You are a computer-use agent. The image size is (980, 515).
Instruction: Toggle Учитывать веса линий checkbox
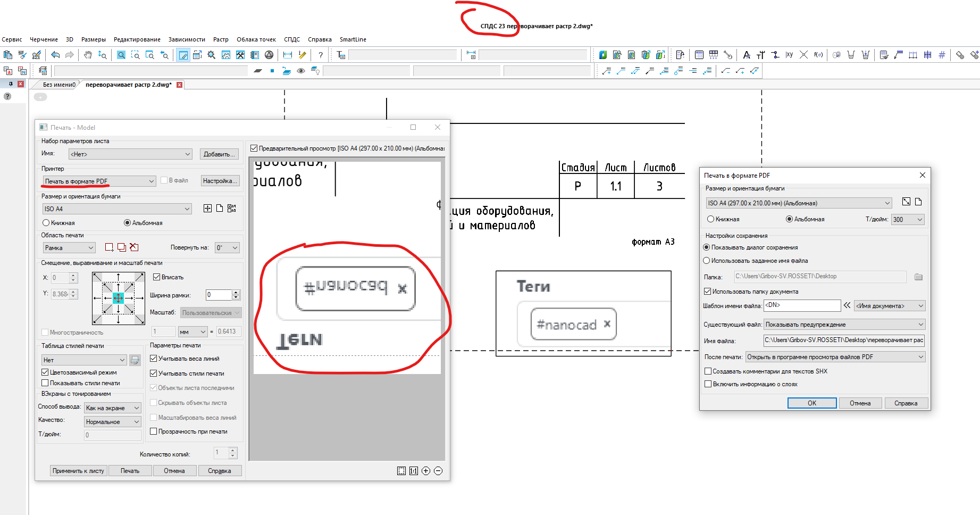tap(154, 359)
